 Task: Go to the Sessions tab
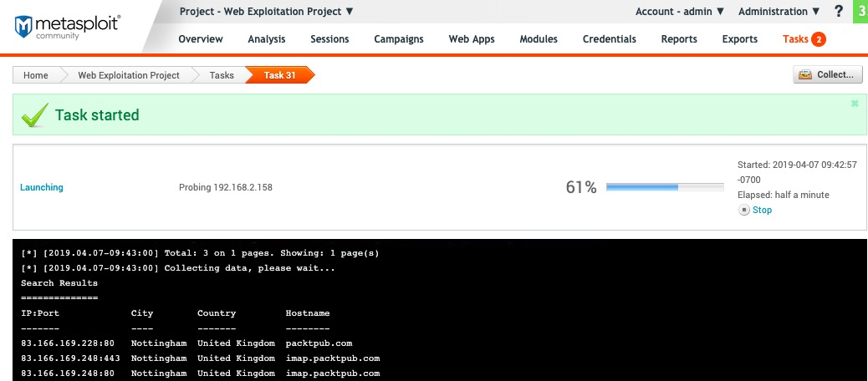(x=329, y=39)
